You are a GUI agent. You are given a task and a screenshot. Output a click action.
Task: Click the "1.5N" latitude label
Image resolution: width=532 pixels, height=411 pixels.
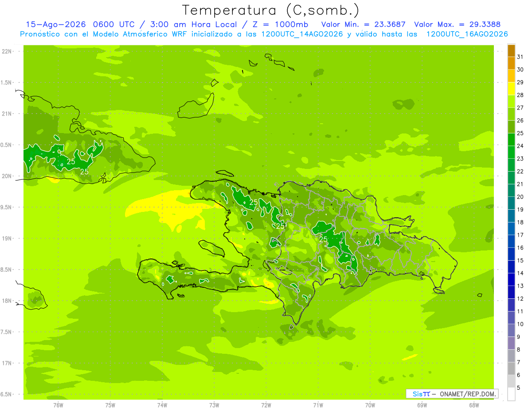[7, 82]
